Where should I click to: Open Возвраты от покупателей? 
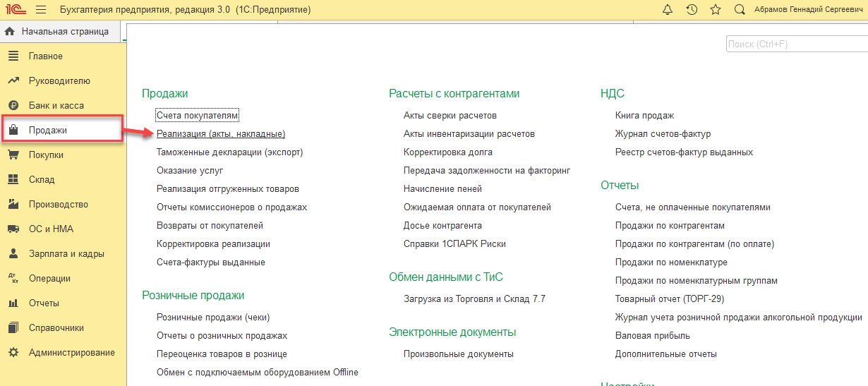(x=210, y=225)
